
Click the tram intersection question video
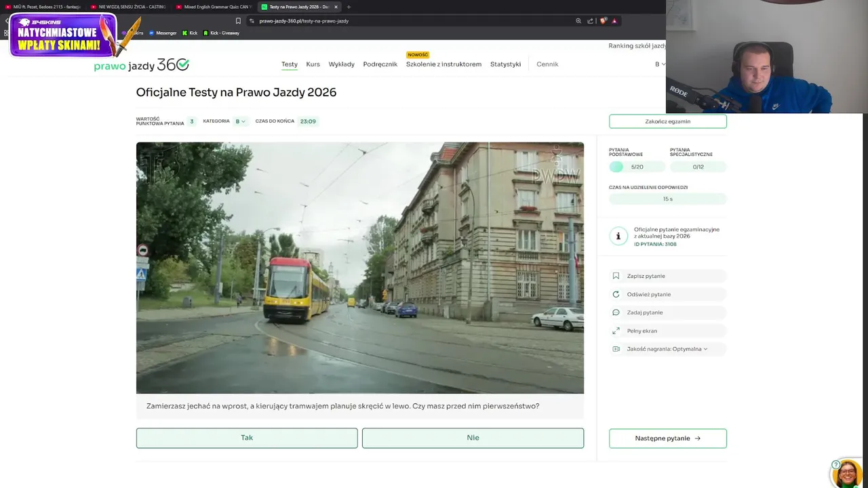(x=360, y=268)
